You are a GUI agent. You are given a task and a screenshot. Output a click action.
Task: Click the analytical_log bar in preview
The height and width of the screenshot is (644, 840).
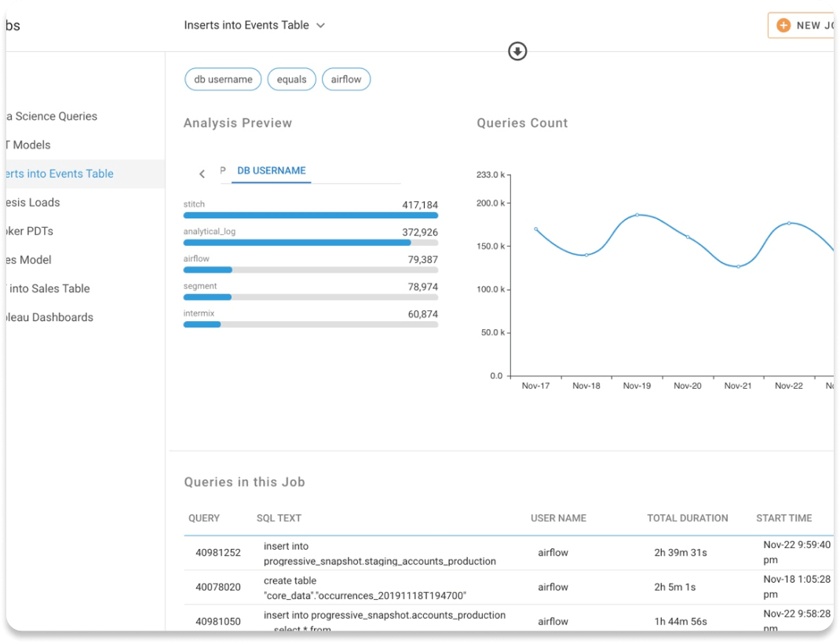(310, 243)
